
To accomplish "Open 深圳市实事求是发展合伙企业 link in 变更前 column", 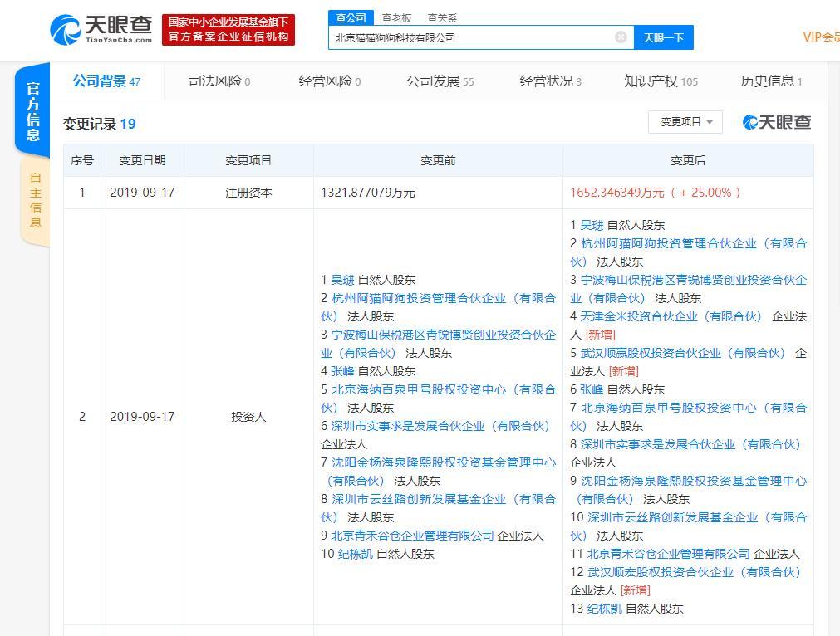I will (440, 426).
